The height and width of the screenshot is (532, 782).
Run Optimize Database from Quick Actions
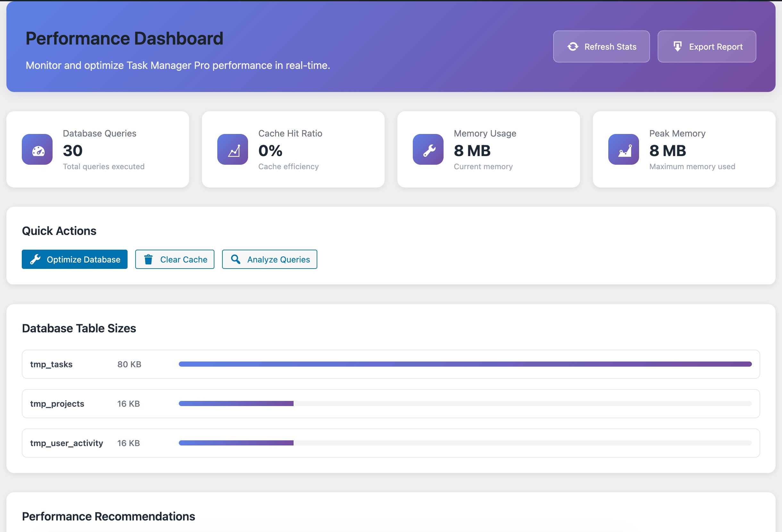point(74,259)
